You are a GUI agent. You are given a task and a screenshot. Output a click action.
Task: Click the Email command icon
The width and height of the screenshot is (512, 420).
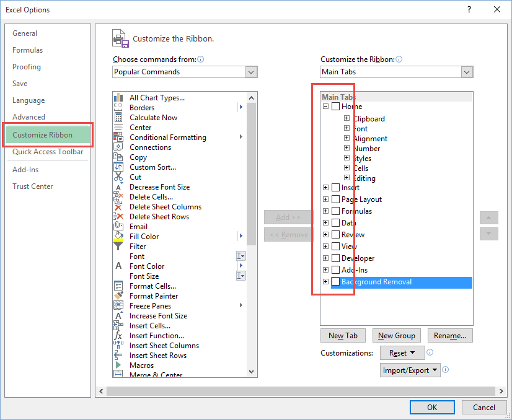coord(118,227)
